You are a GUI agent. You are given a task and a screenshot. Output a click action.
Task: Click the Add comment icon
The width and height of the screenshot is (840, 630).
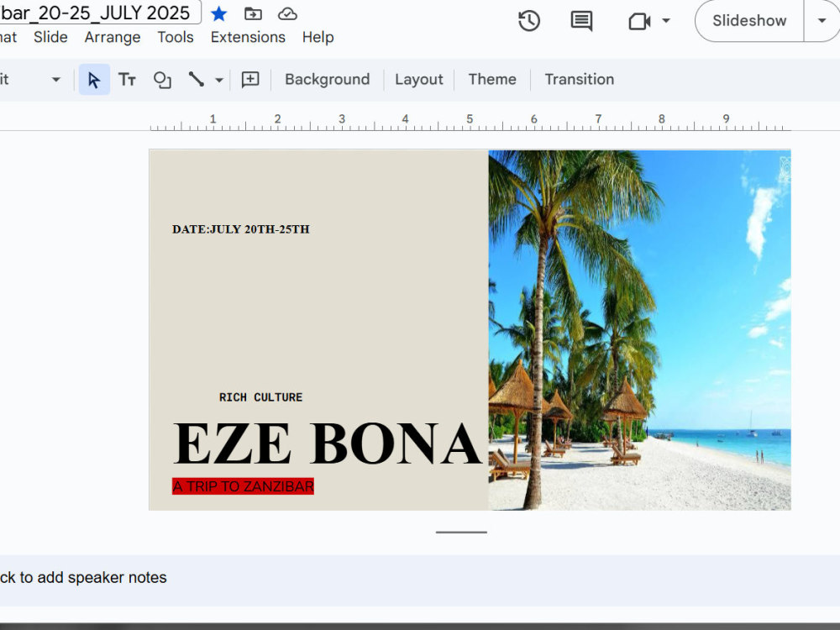click(x=250, y=79)
